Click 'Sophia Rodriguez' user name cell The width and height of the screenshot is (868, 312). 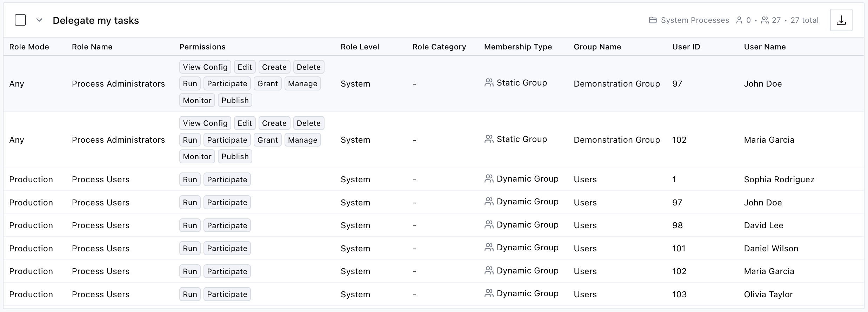tap(779, 179)
